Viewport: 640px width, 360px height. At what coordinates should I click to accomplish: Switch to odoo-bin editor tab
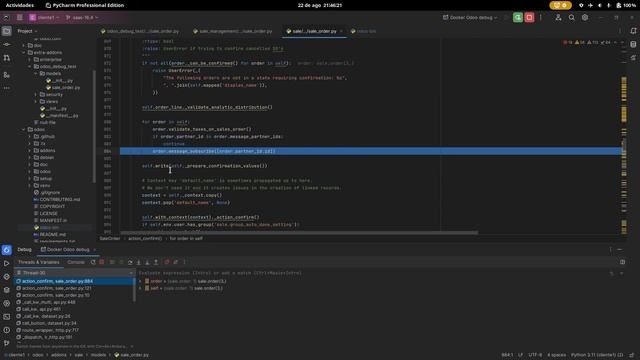(363, 31)
